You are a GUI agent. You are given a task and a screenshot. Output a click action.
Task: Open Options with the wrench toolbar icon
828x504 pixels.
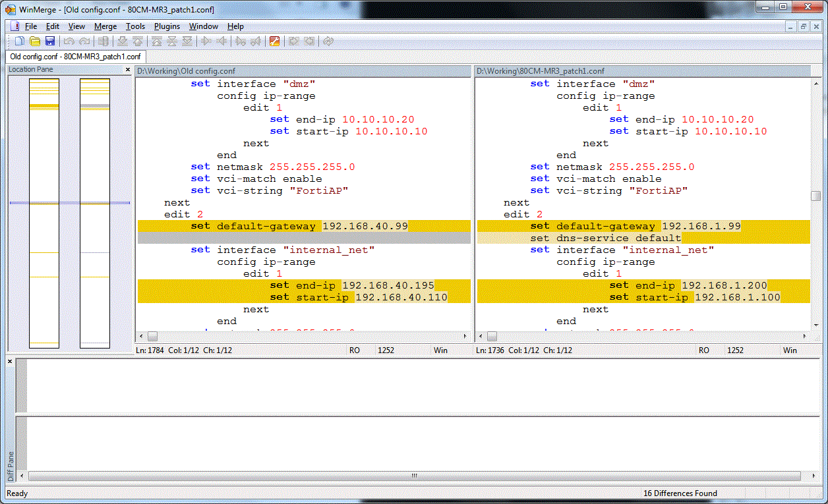275,42
